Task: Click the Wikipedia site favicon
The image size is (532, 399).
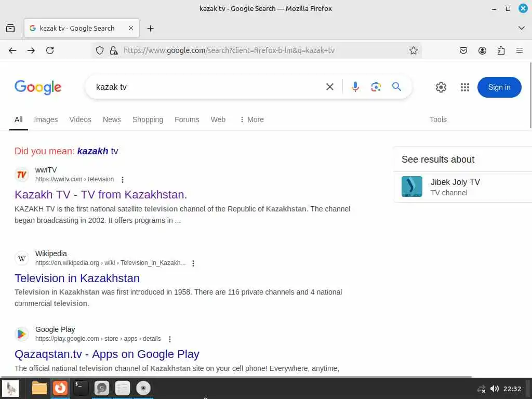Action: pyautogui.click(x=22, y=259)
